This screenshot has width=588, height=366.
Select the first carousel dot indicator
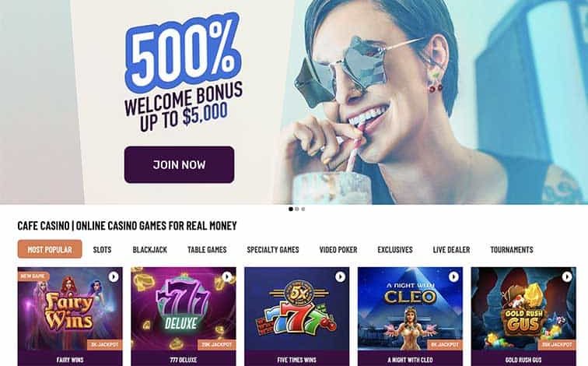[291, 209]
